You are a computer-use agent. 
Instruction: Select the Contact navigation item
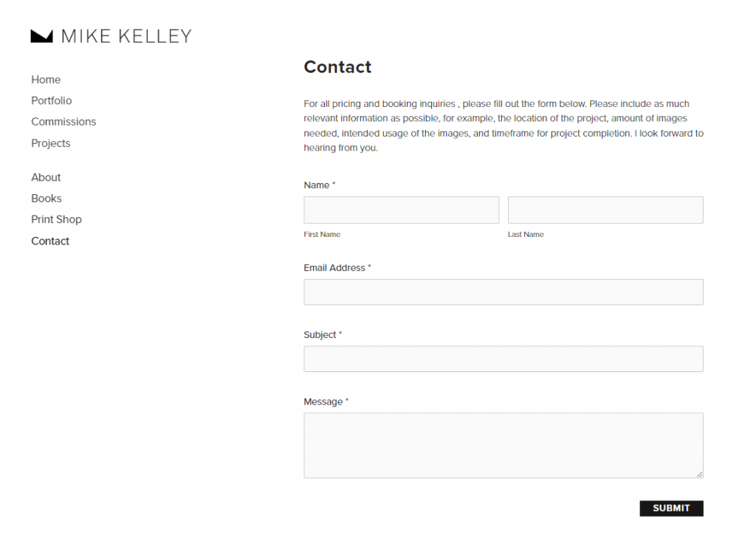tap(50, 241)
